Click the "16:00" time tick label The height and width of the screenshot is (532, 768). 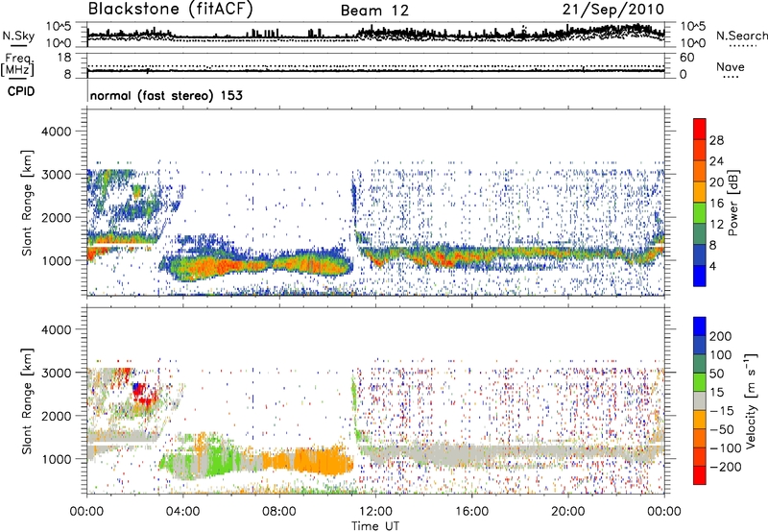[x=471, y=512]
